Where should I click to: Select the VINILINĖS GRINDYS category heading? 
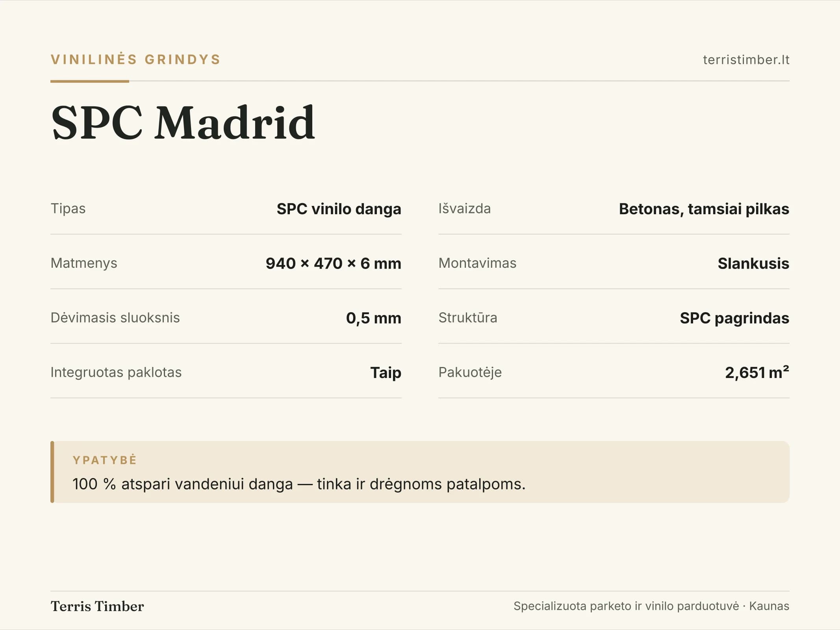(x=135, y=59)
